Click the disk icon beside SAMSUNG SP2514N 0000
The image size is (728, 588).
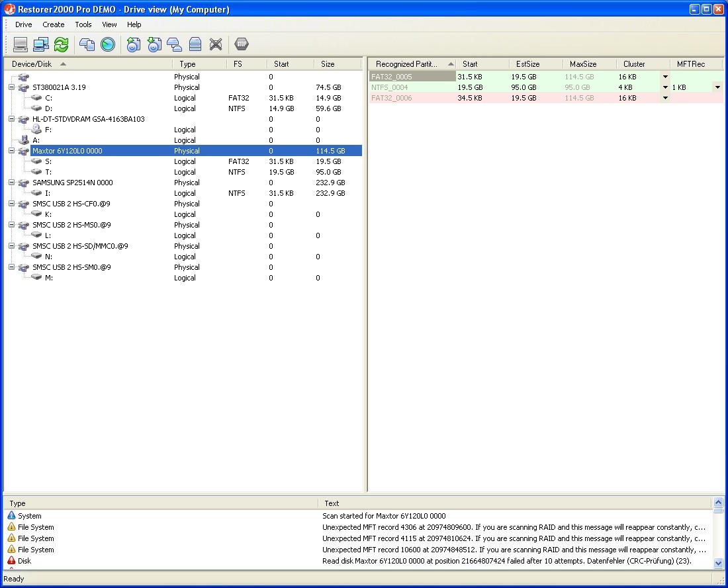pyautogui.click(x=23, y=183)
